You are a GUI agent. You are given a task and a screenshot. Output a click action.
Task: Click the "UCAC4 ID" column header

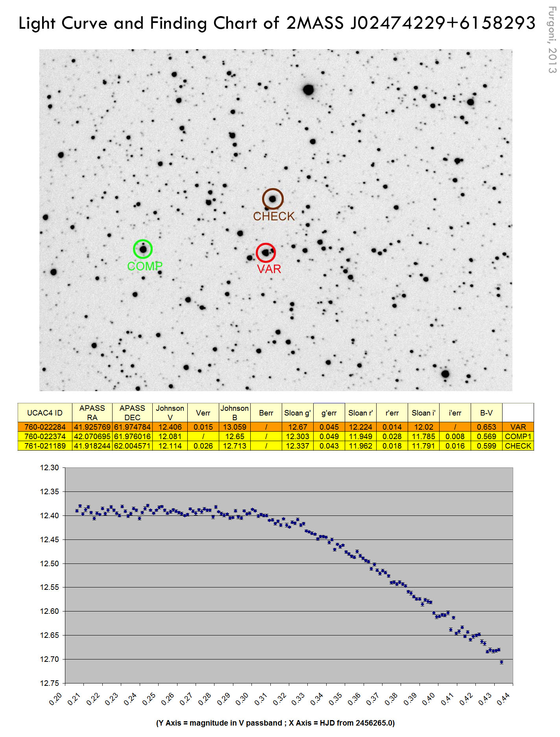[45, 413]
